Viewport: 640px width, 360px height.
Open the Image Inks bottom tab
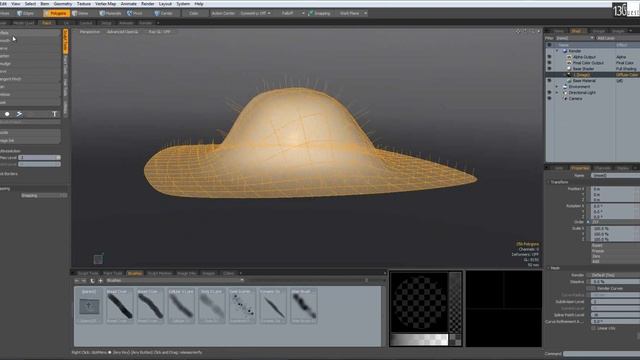pyautogui.click(x=187, y=273)
